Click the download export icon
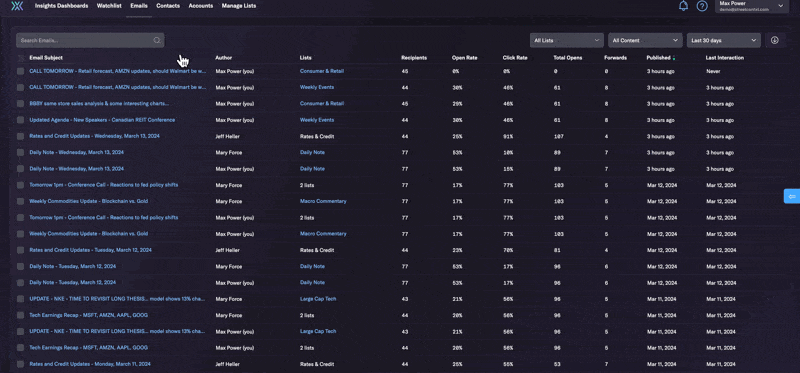 tap(774, 40)
